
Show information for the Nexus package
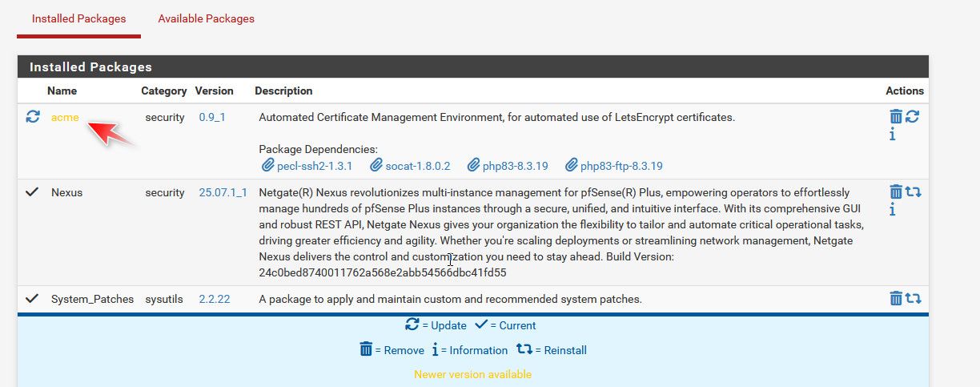(892, 210)
